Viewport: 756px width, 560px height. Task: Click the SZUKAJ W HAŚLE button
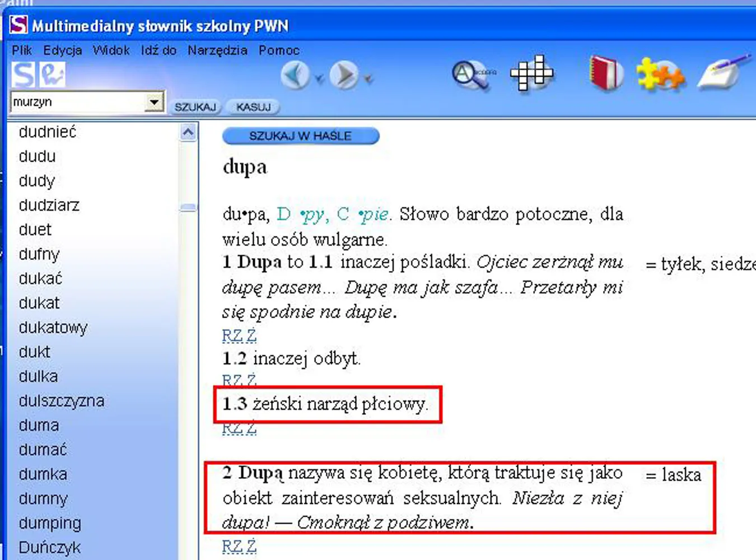pos(300,136)
